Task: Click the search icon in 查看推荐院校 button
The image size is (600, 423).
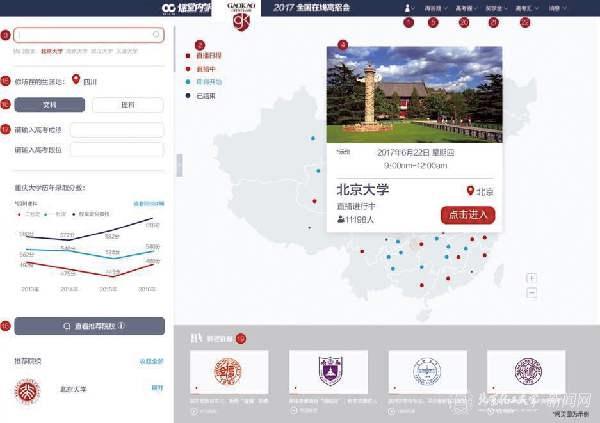Action: (x=67, y=326)
